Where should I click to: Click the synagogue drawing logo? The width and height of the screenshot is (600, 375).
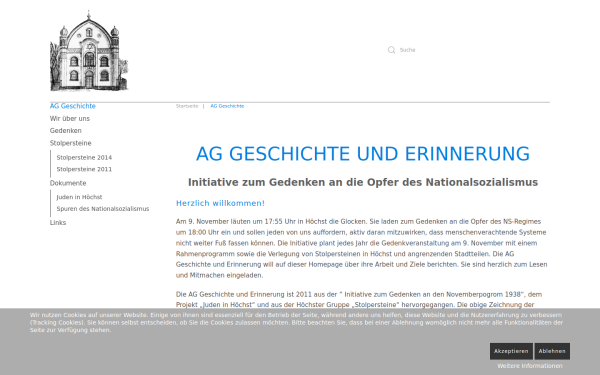coord(89,51)
